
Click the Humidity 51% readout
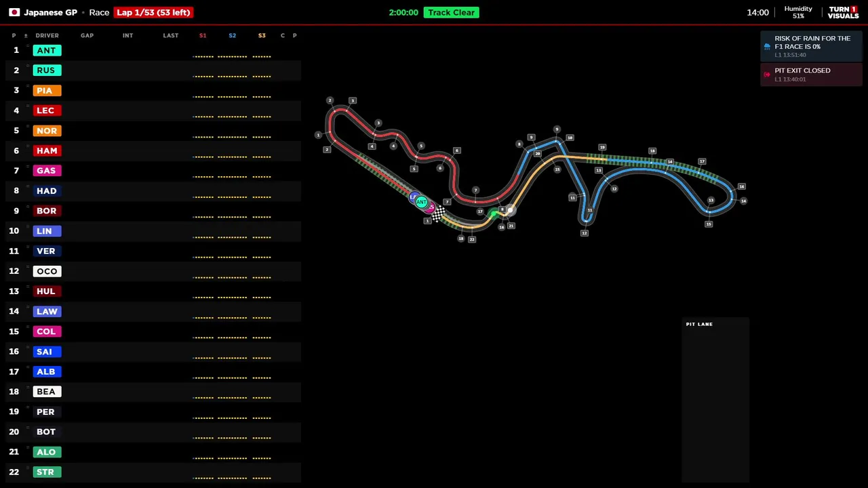click(798, 12)
